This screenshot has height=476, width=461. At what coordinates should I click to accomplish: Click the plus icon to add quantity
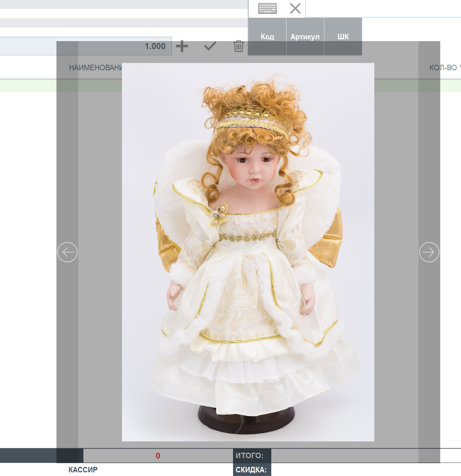click(182, 46)
